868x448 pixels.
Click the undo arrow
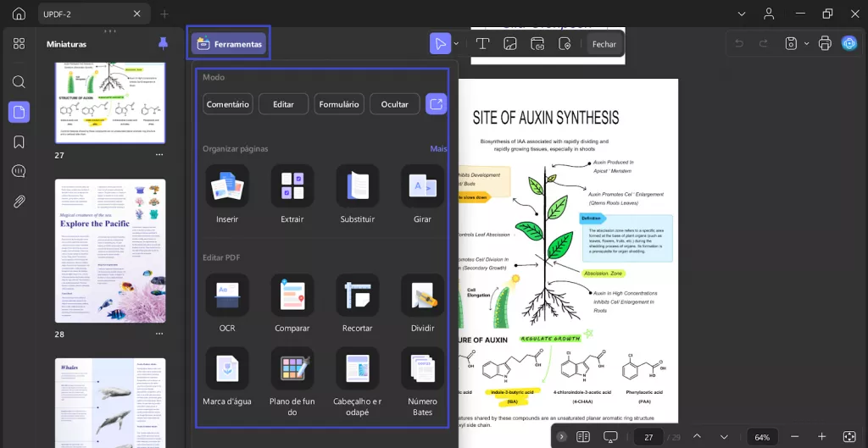pos(738,44)
